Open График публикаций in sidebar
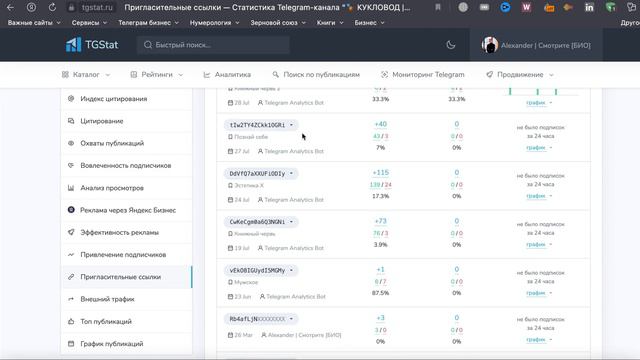Image resolution: width=640 pixels, height=360 pixels. [x=127, y=344]
